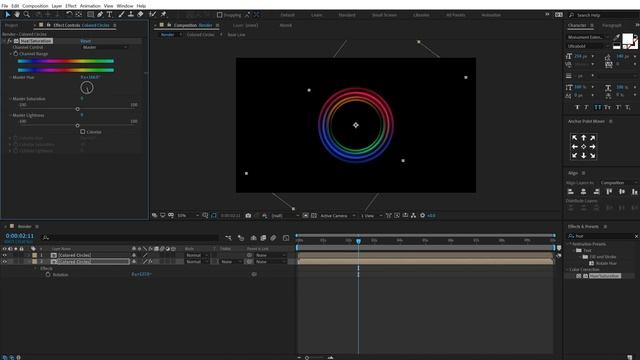Select the Puppet Pin tool

point(163,15)
